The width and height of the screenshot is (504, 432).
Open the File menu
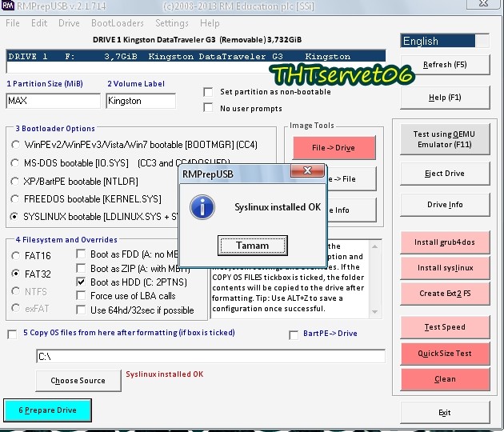(13, 23)
